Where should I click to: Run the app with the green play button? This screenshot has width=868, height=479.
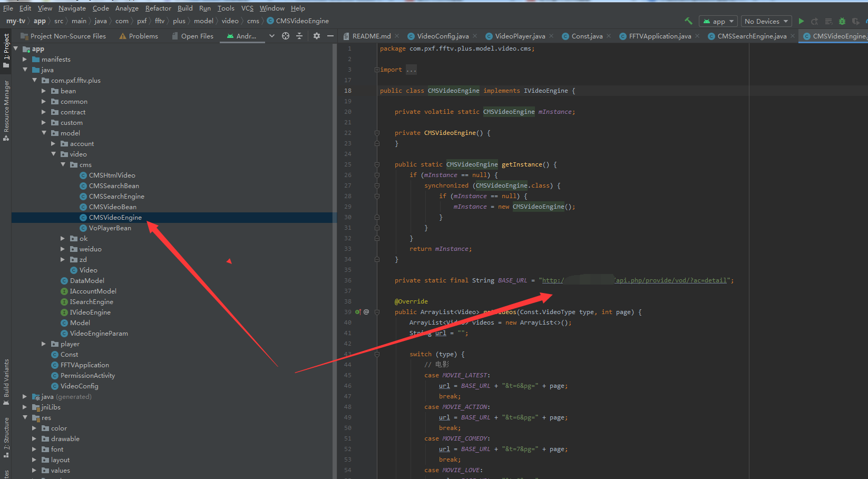[x=801, y=21]
